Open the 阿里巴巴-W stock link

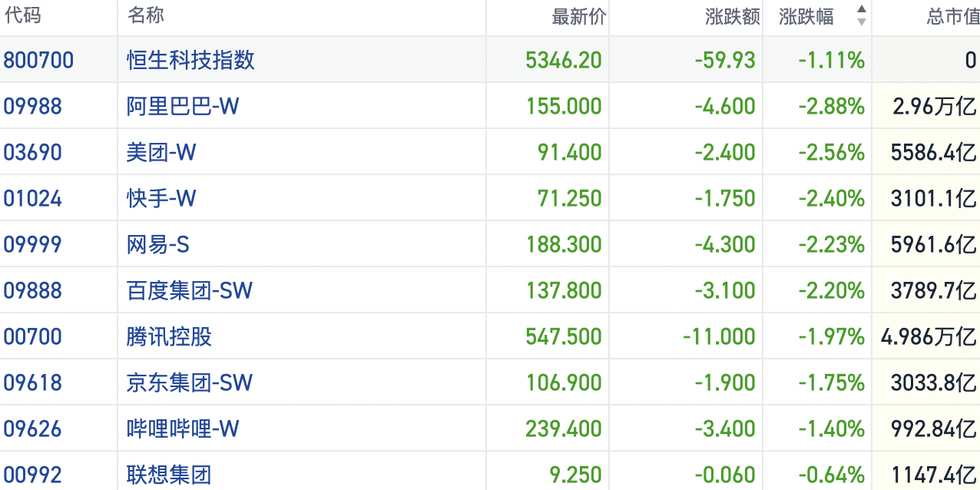(x=183, y=106)
